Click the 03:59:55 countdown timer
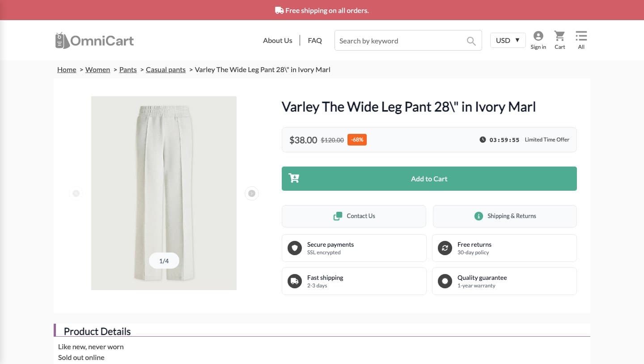Viewport: 644px width, 364px height. coord(504,140)
